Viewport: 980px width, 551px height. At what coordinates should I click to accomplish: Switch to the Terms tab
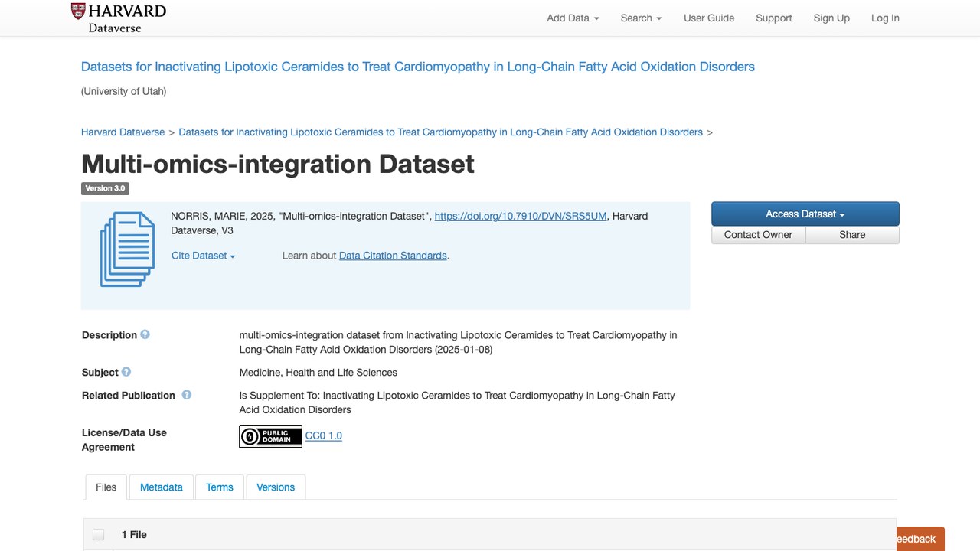pyautogui.click(x=220, y=487)
